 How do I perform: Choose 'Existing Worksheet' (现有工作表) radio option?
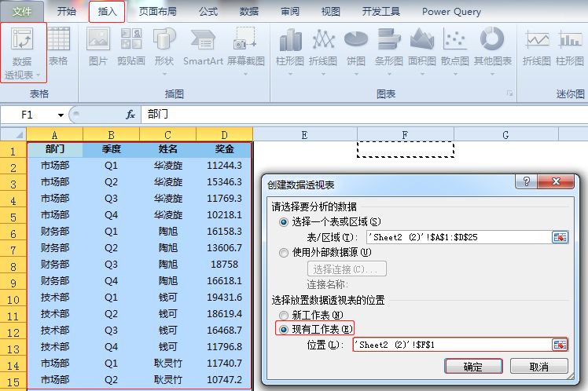point(285,329)
